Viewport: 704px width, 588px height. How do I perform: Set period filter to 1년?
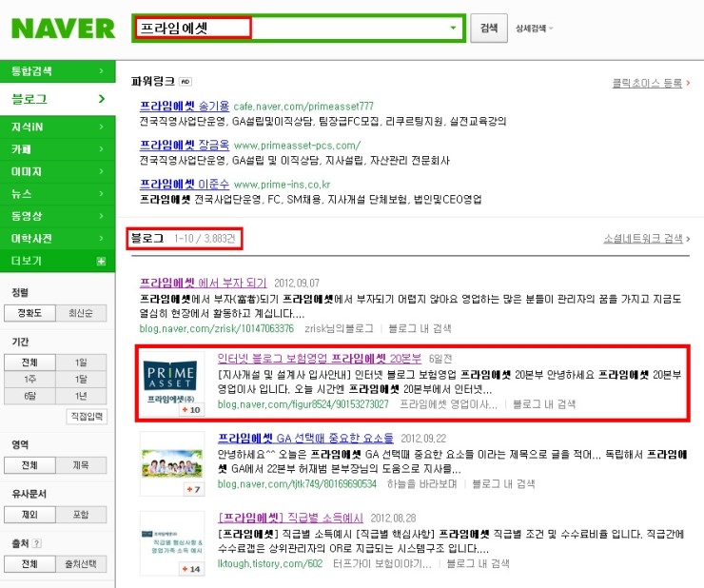[81, 396]
